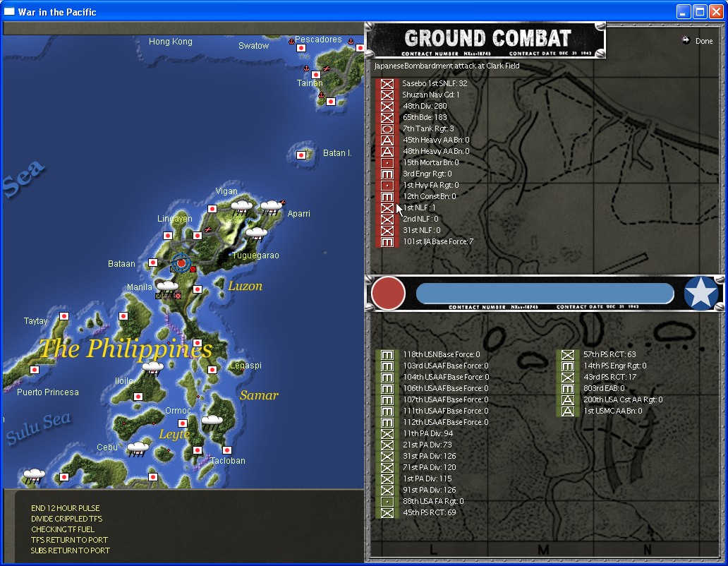Click the red Japanese side circle

(x=388, y=294)
